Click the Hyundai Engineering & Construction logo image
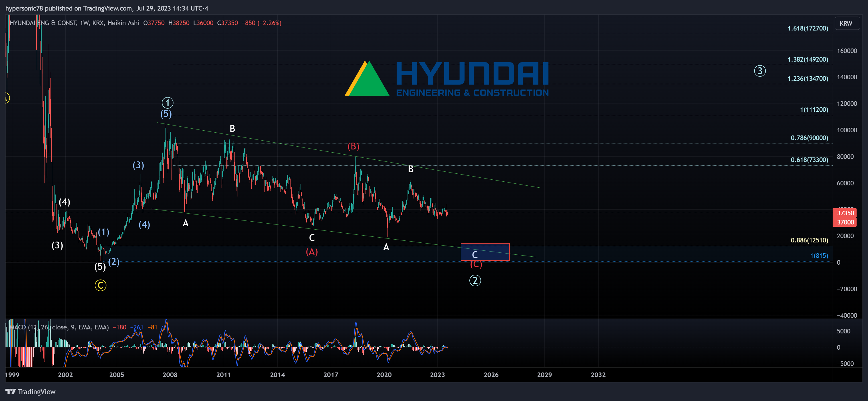 tap(447, 79)
